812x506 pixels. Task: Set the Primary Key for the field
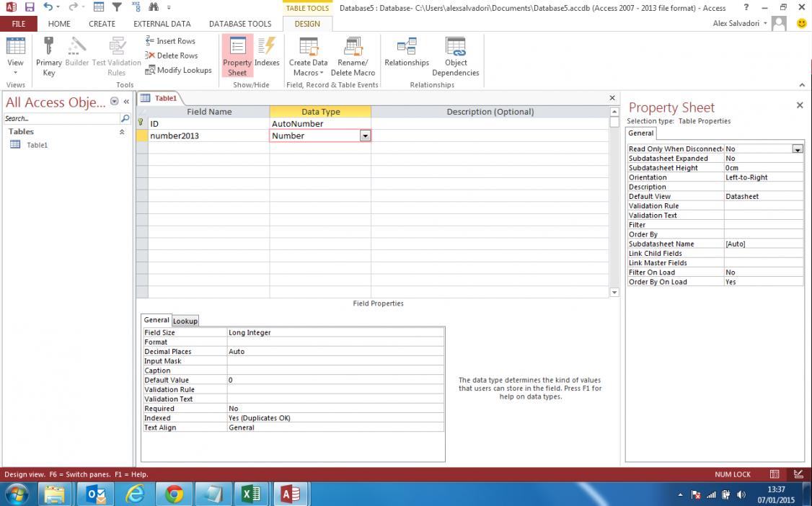click(49, 56)
